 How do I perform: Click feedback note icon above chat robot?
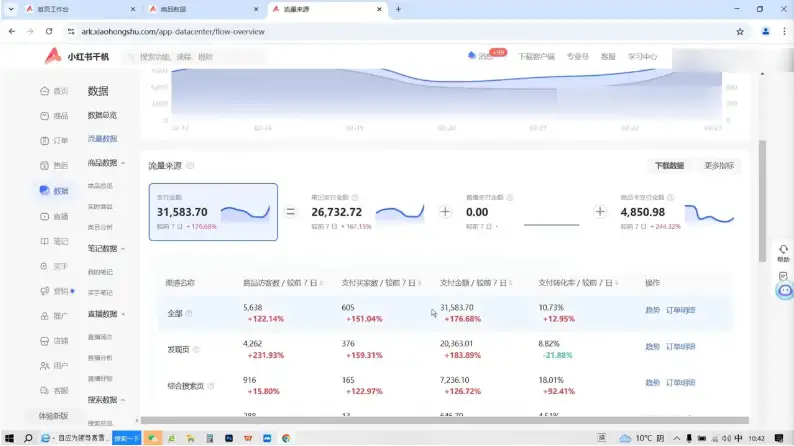(783, 276)
